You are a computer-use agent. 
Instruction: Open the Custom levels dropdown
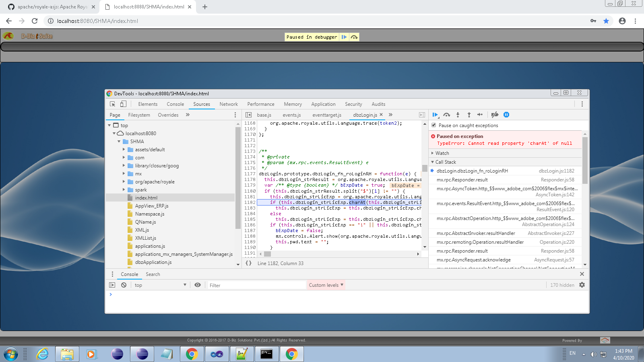tap(326, 285)
